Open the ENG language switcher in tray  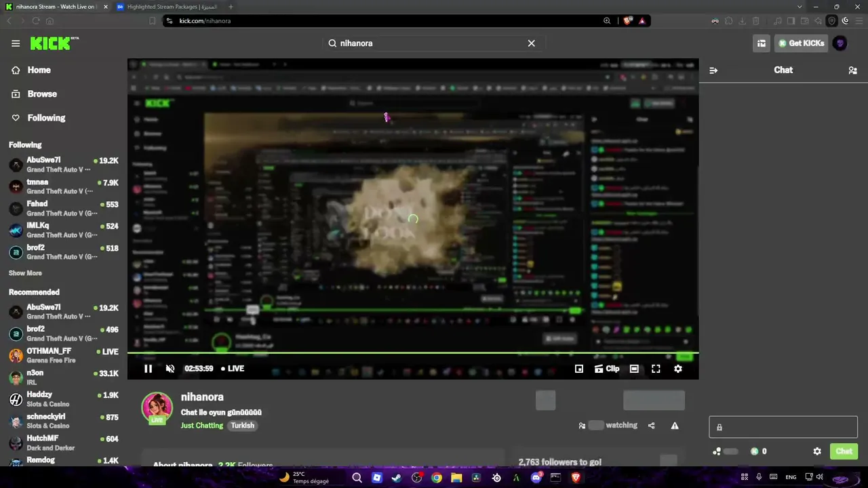791,477
